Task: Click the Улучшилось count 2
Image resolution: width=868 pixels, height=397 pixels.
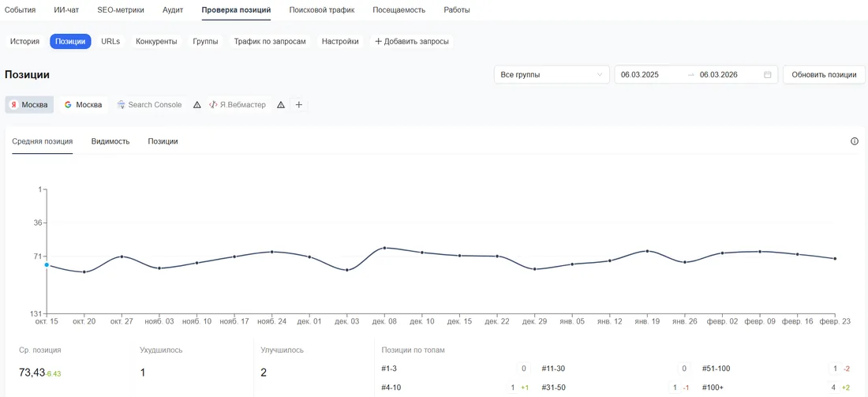Action: pos(264,373)
